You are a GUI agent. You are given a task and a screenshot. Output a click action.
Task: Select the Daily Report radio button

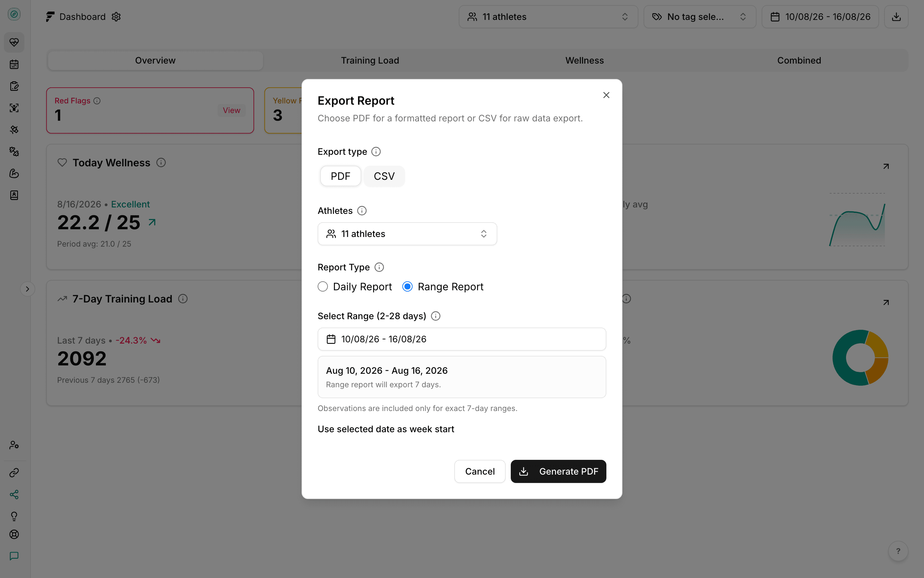tap(323, 287)
